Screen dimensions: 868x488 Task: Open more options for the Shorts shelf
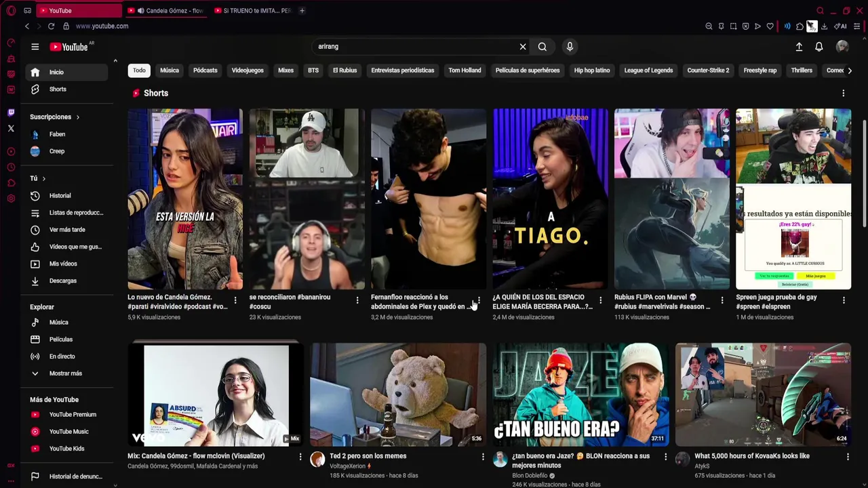(843, 93)
